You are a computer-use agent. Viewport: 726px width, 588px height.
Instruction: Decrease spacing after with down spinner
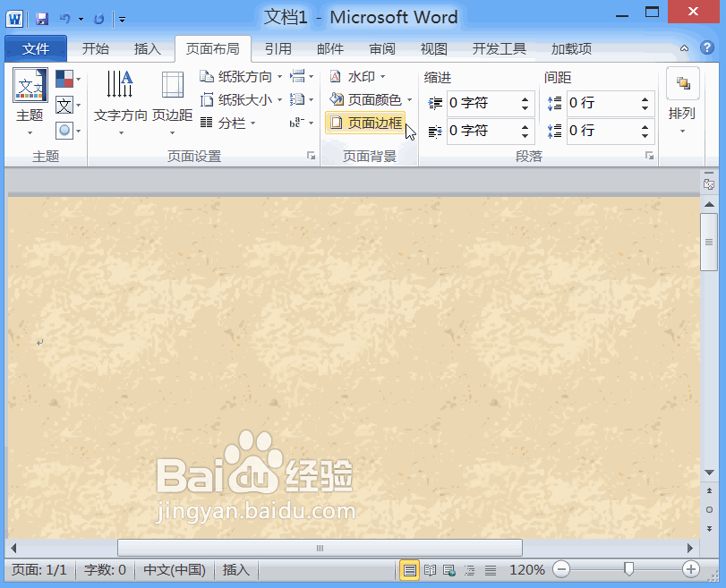[x=645, y=136]
